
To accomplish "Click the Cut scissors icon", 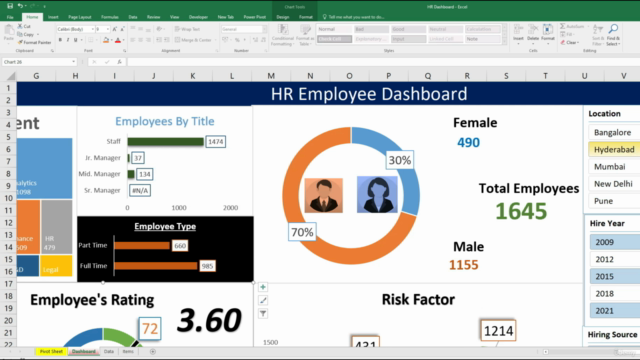I will [20, 26].
